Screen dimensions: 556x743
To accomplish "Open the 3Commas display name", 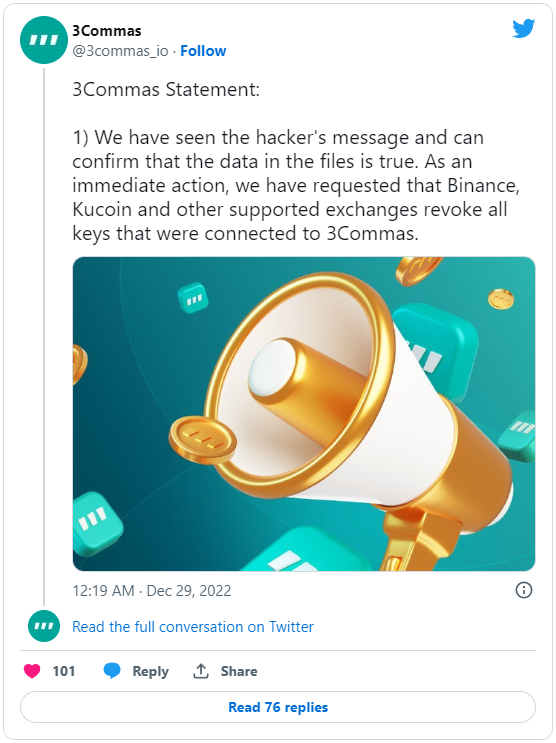I will point(107,31).
